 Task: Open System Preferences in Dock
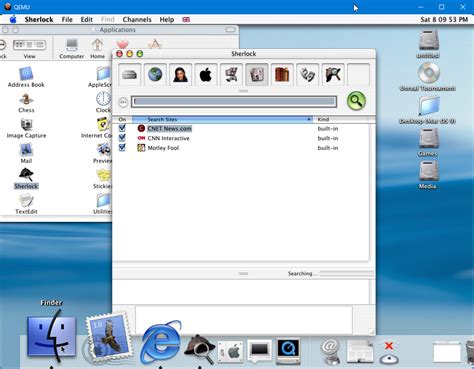231,352
